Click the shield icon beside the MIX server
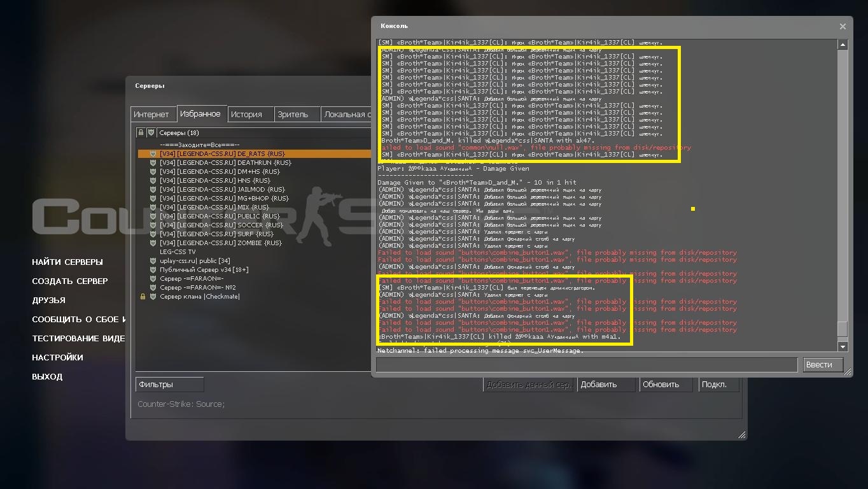Screen dimensions: 868x489 coord(153,207)
